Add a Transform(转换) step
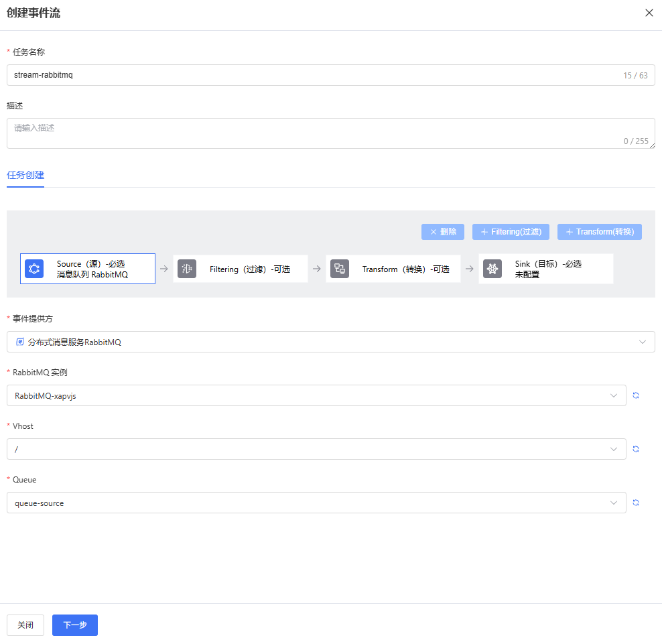The width and height of the screenshot is (662, 644). [600, 232]
